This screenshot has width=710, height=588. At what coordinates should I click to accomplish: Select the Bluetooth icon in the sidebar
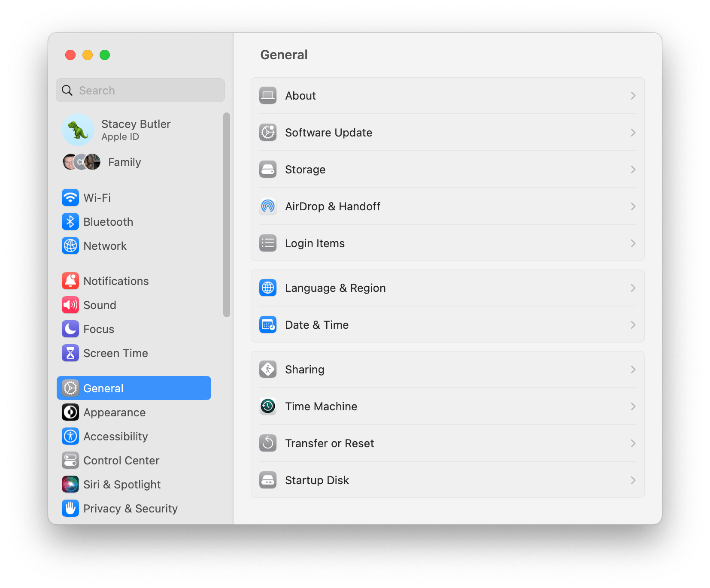[x=70, y=221]
